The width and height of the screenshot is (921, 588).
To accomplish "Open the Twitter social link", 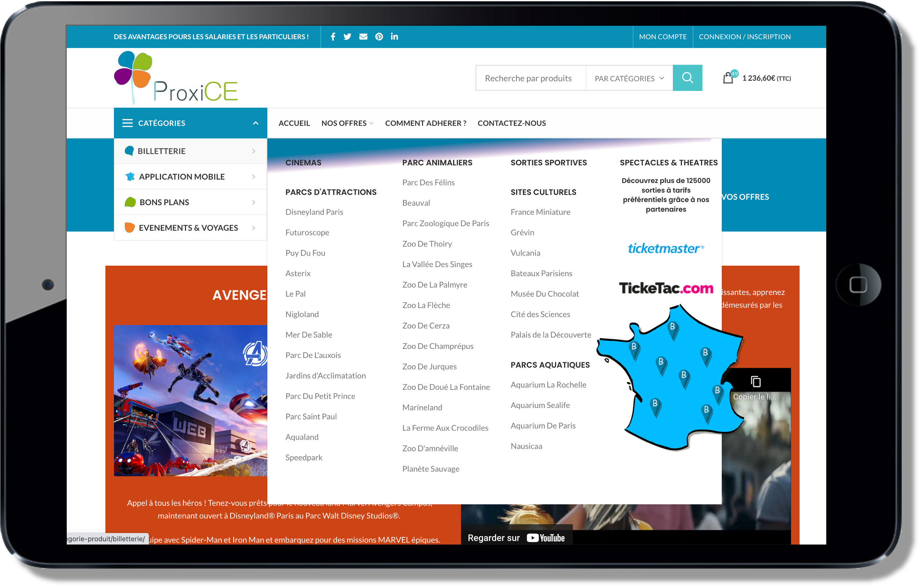I will coord(347,37).
